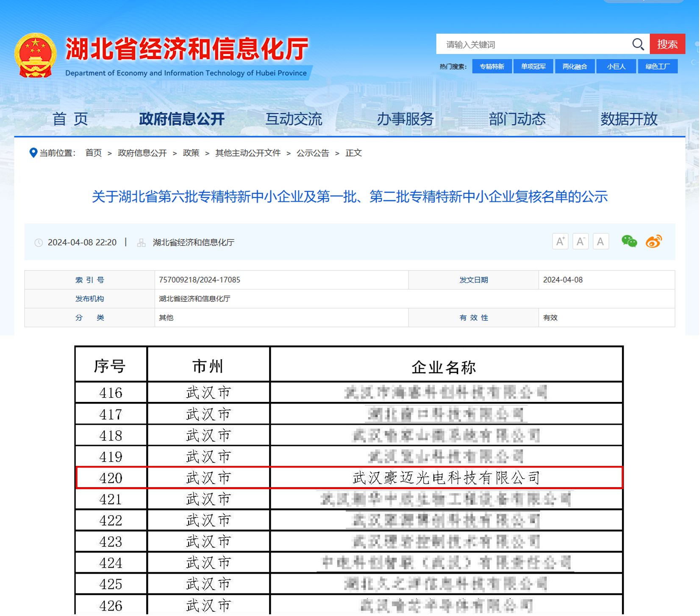Open 数据开放 navigation menu

(x=630, y=119)
